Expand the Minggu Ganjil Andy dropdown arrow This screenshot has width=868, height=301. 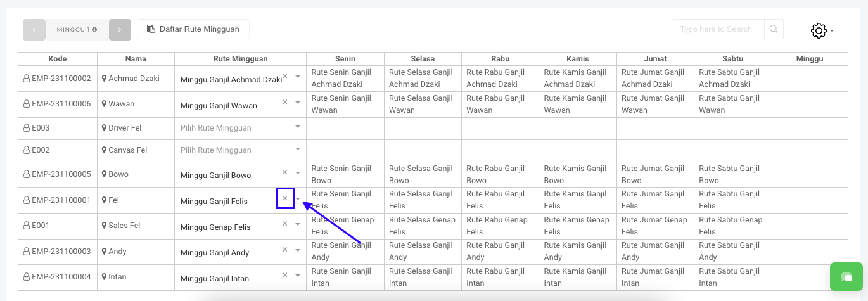tap(298, 250)
